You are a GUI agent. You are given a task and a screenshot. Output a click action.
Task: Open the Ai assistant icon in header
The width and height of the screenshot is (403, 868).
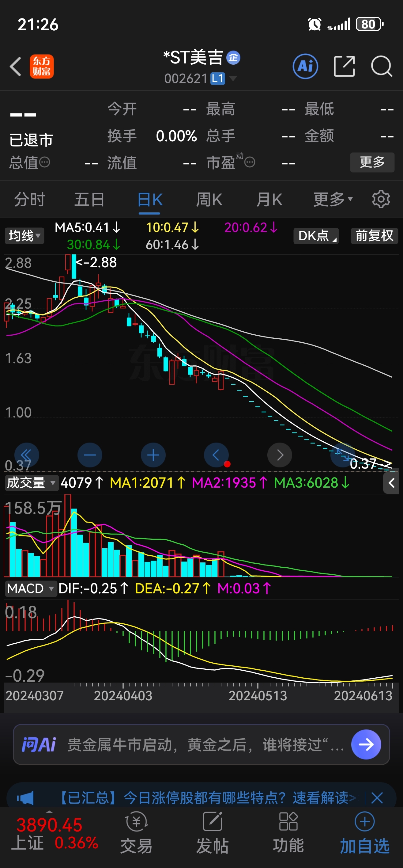305,67
